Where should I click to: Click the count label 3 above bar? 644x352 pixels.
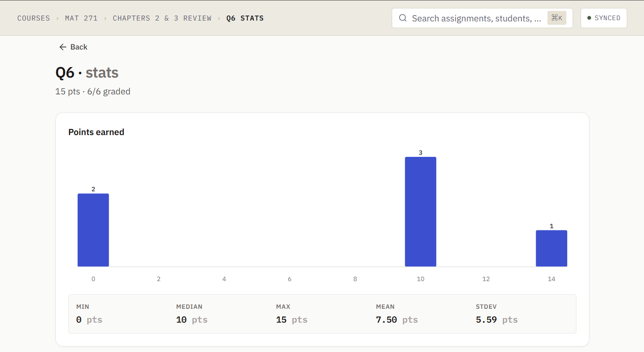pyautogui.click(x=421, y=153)
